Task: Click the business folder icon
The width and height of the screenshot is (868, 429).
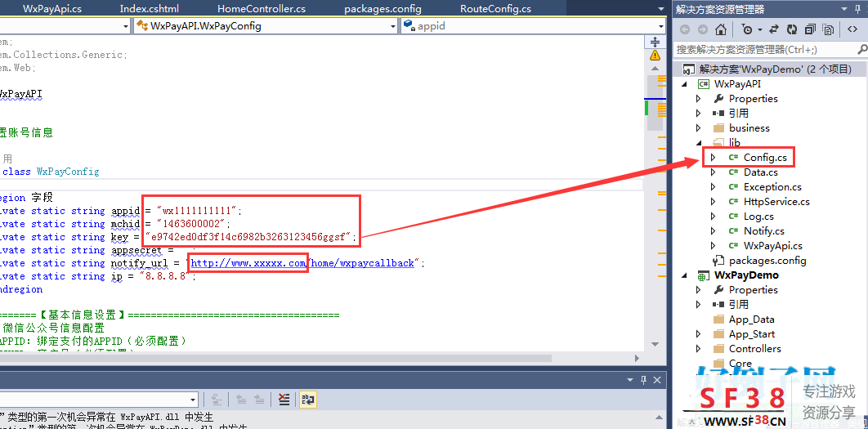Action: pos(719,127)
